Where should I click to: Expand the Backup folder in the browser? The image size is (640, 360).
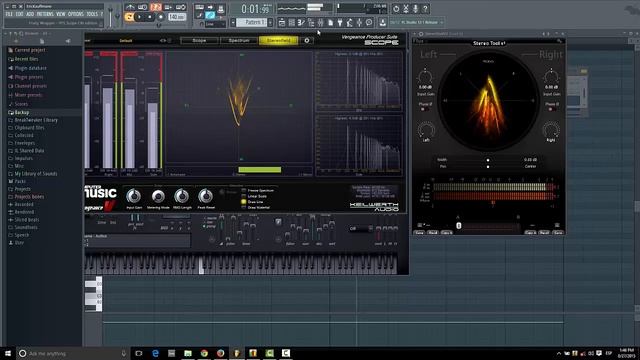point(22,112)
